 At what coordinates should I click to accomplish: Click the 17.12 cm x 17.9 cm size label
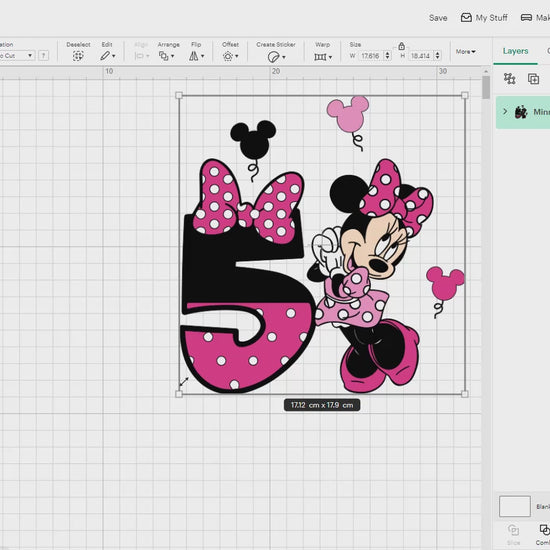point(322,405)
